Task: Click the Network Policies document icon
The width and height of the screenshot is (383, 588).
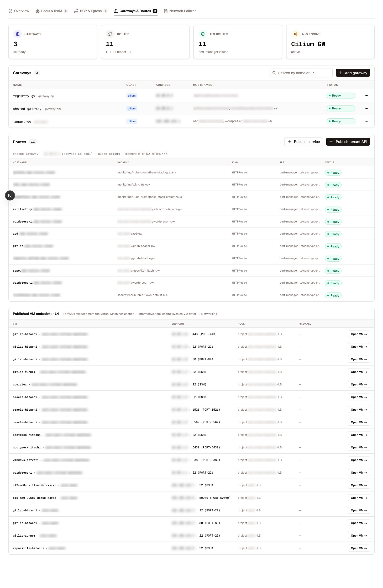Action: 166,11
